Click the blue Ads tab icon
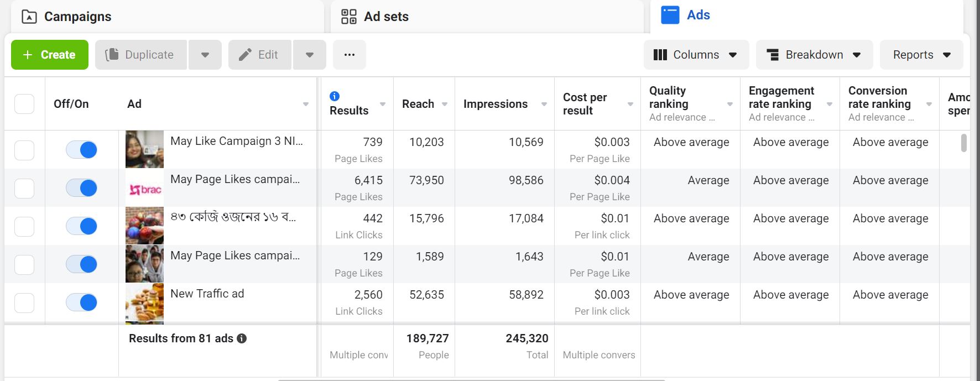The image size is (980, 381). point(670,15)
